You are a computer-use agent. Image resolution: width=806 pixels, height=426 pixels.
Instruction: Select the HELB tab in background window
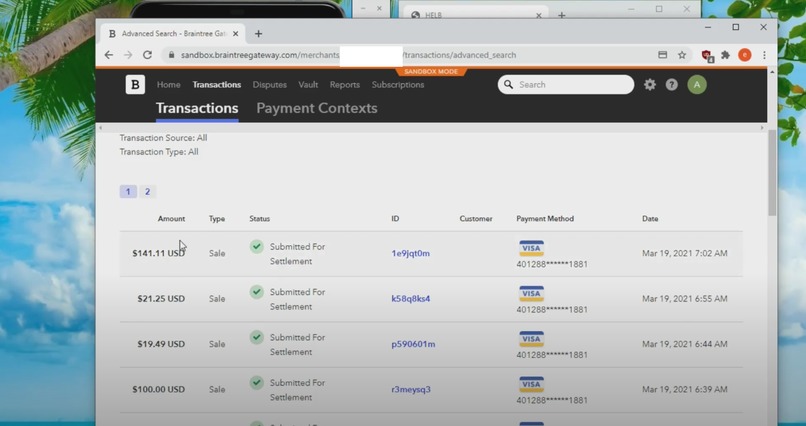(475, 14)
